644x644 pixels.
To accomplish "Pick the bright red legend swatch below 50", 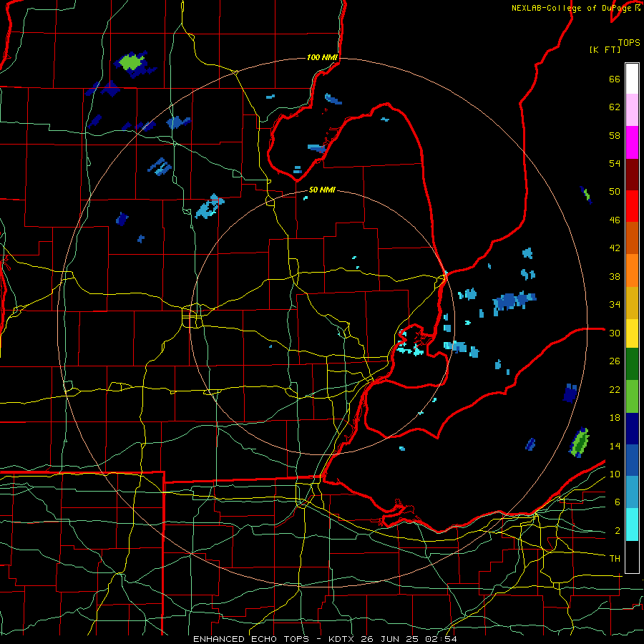I will pyautogui.click(x=632, y=206).
